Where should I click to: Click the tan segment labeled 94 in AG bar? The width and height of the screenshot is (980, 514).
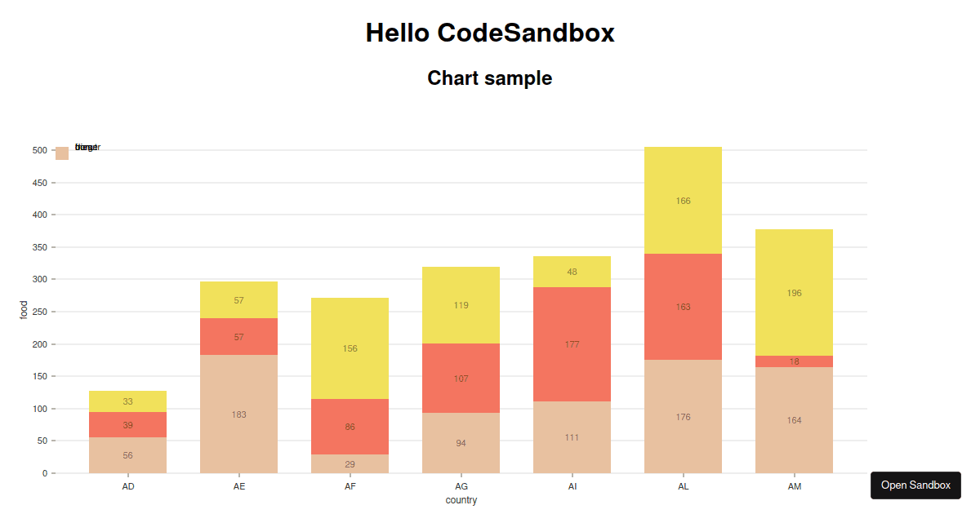[461, 443]
